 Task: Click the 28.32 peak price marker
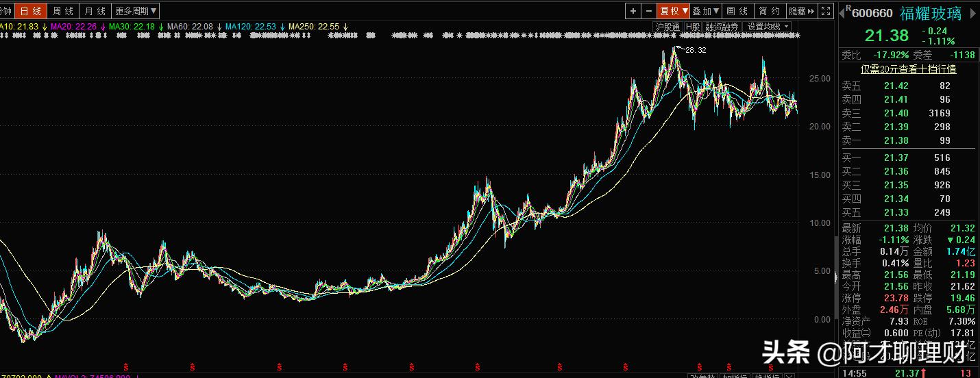pos(695,50)
